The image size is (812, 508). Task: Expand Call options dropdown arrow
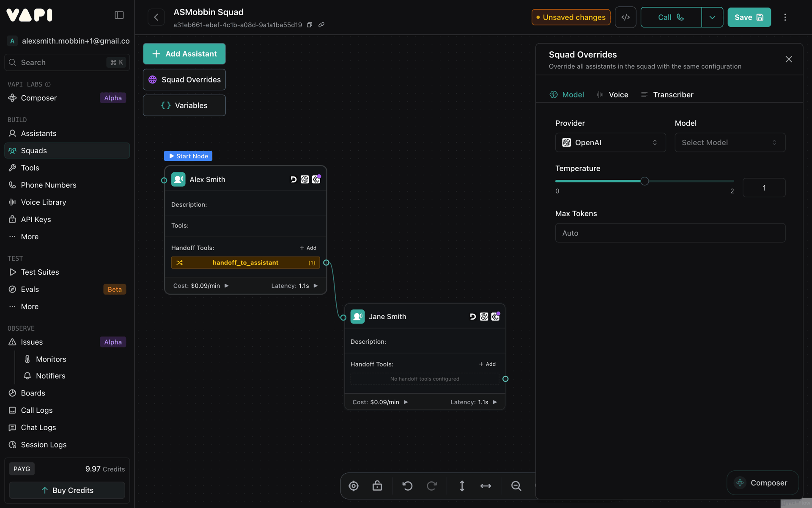(712, 17)
